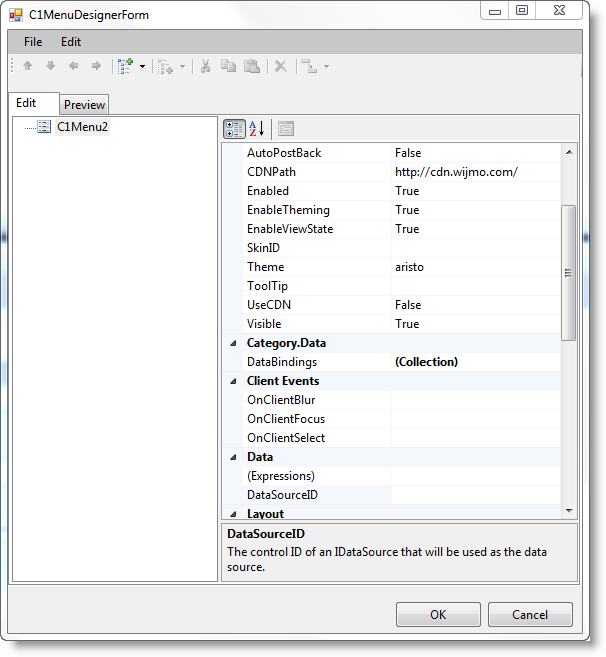Click the C1MenuDesignerForm title bar icon
The width and height of the screenshot is (606, 657).
pyautogui.click(x=16, y=16)
